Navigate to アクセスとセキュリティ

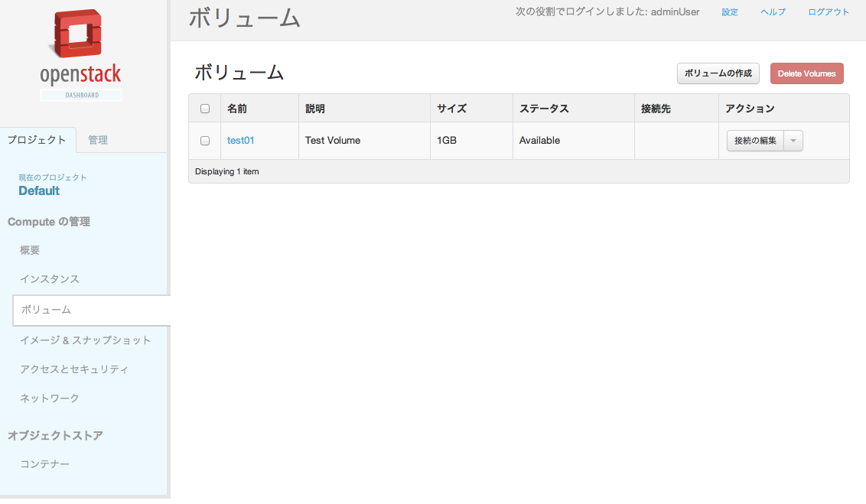pos(74,369)
